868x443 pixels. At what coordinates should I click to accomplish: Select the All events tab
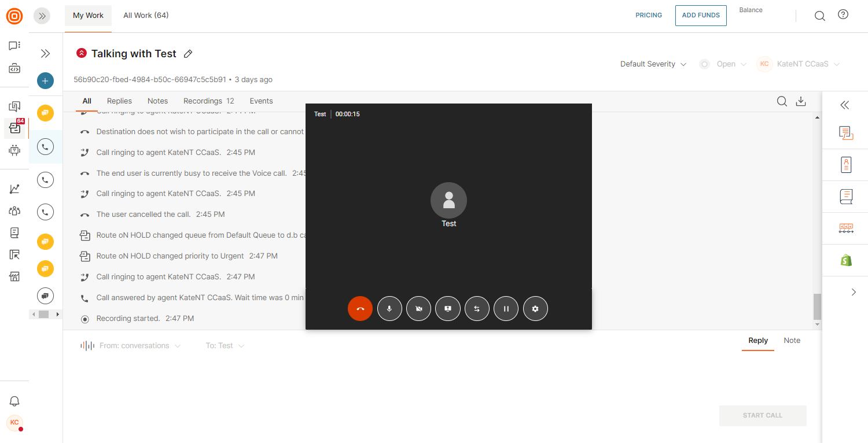(x=87, y=101)
